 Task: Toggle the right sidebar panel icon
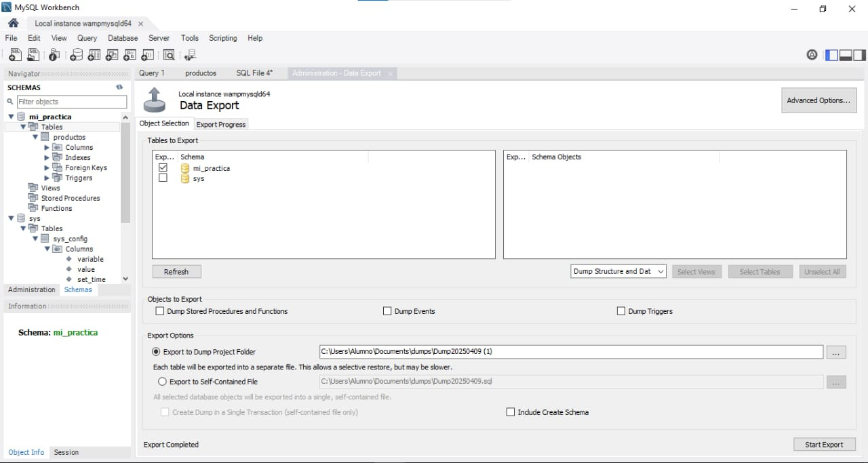(x=859, y=55)
